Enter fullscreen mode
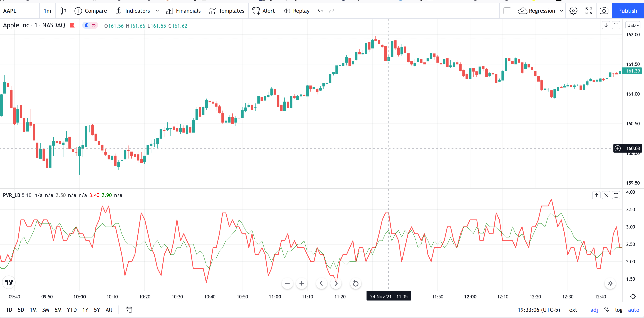This screenshot has width=644, height=318. (x=589, y=11)
